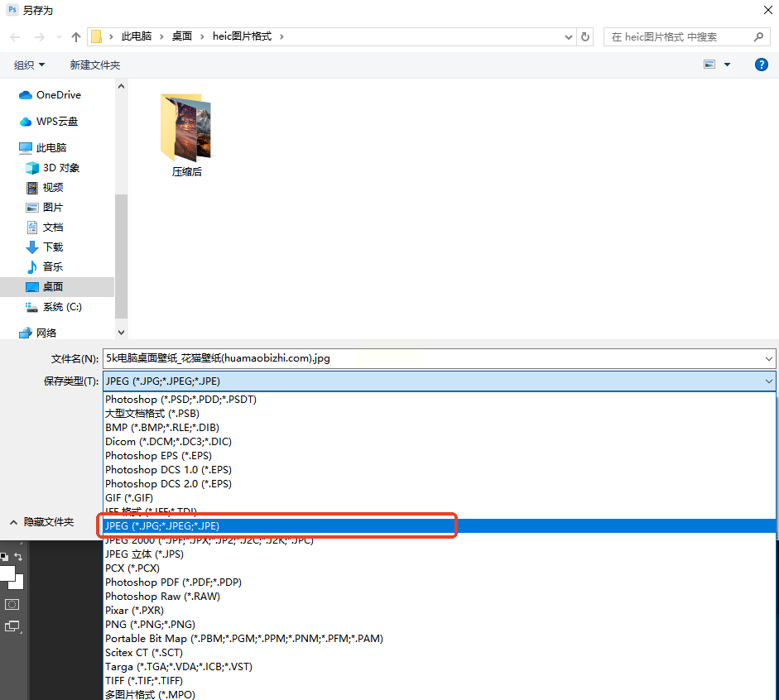
Task: Expand the 组织 dropdown menu
Action: coord(29,65)
